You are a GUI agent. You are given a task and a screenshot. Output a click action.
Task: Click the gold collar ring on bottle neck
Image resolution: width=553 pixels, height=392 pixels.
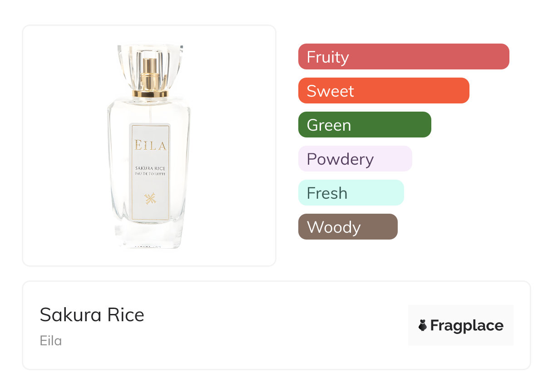point(150,94)
